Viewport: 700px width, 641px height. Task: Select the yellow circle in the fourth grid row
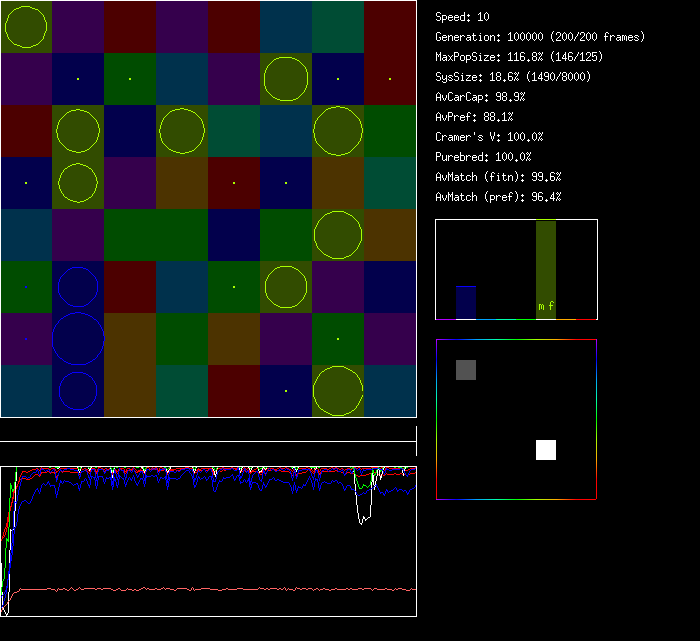pyautogui.click(x=78, y=183)
